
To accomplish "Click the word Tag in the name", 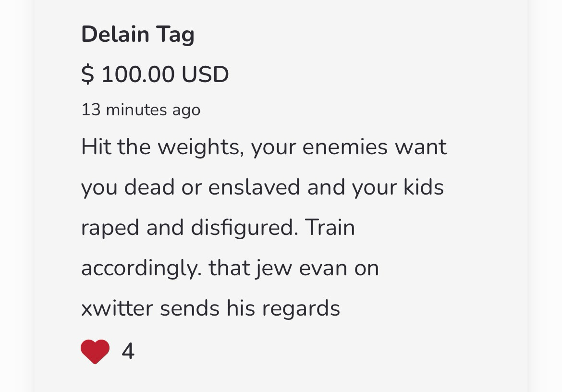I will click(x=175, y=35).
